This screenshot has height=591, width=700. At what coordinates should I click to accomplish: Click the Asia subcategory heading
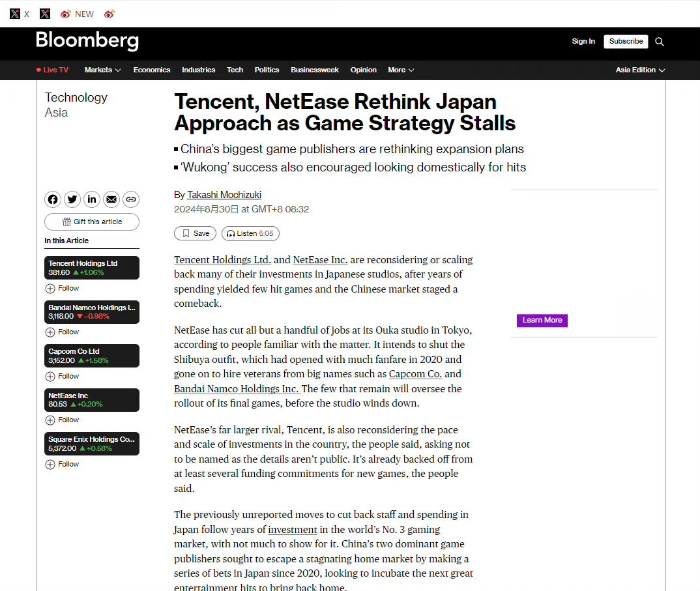click(x=56, y=113)
